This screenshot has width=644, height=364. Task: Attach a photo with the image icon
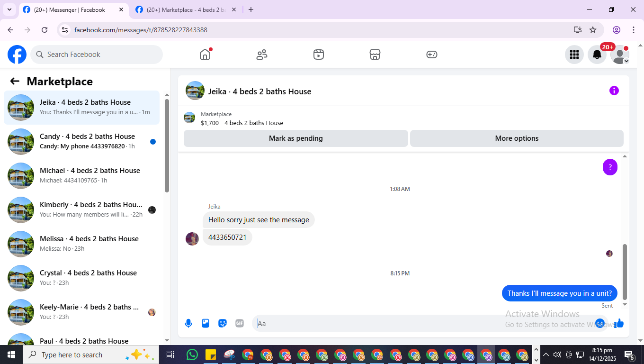coord(206,323)
